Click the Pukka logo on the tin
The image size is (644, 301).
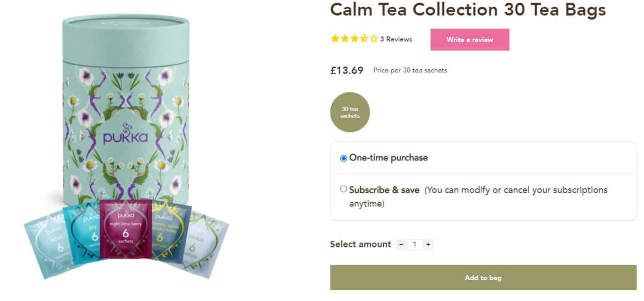[x=125, y=134]
